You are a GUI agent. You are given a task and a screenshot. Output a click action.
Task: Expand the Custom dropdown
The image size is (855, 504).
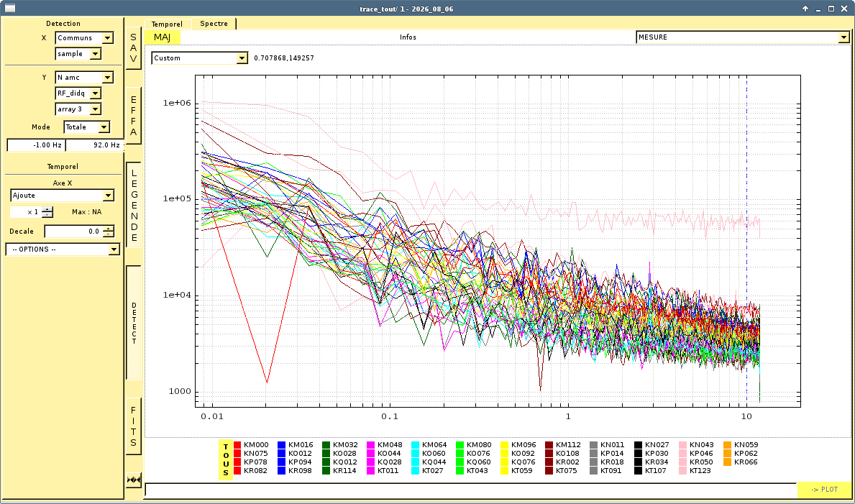click(x=200, y=58)
